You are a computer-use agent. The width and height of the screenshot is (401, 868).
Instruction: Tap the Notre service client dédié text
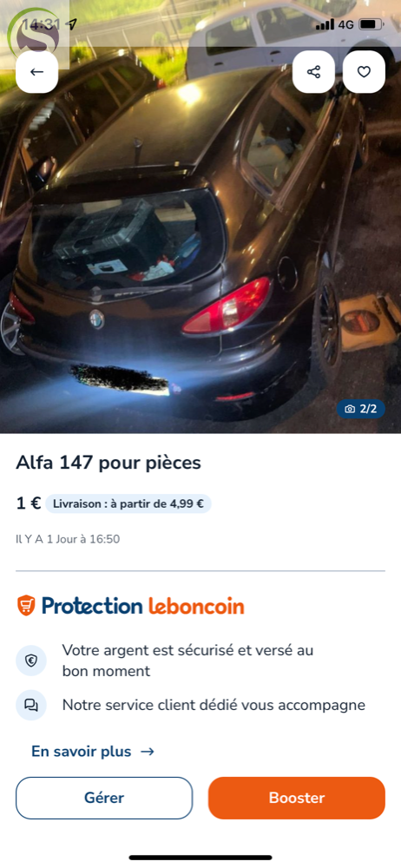[214, 705]
